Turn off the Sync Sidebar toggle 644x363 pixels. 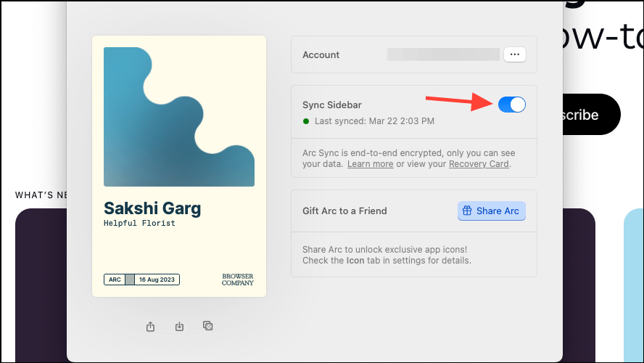pos(512,105)
